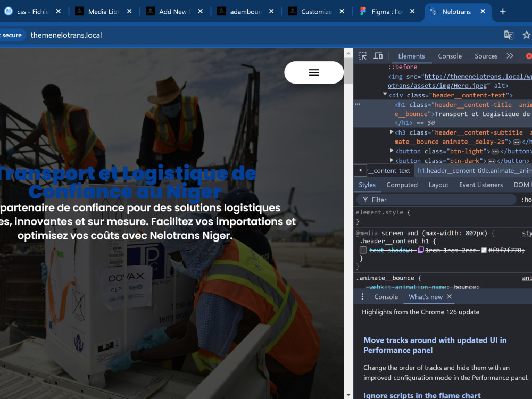The width and height of the screenshot is (532, 399).
Task: Expand the btn-light button node
Action: [x=392, y=151]
